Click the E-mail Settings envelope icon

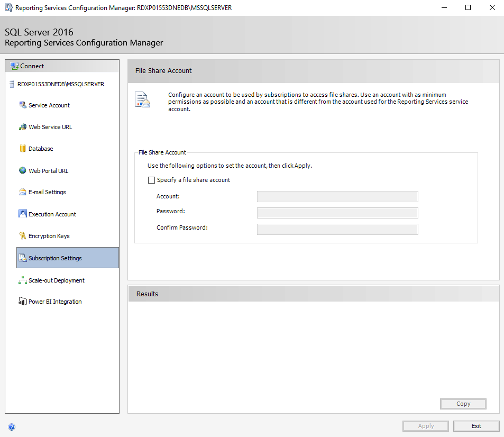coord(23,192)
